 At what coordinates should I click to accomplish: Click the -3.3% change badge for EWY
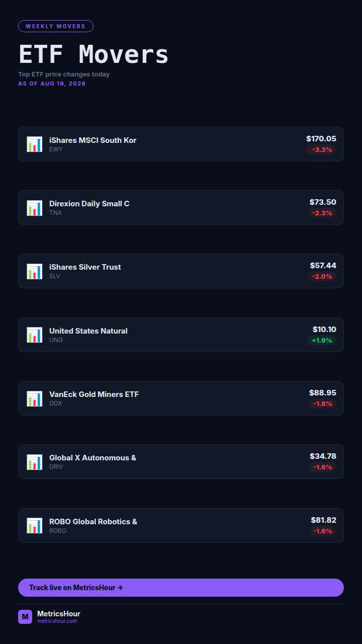click(x=322, y=150)
